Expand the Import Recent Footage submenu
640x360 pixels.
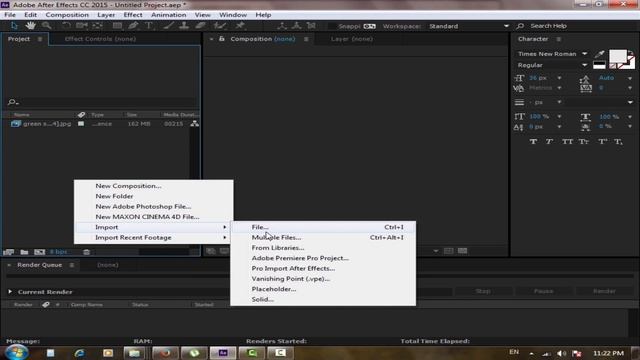tap(154, 238)
